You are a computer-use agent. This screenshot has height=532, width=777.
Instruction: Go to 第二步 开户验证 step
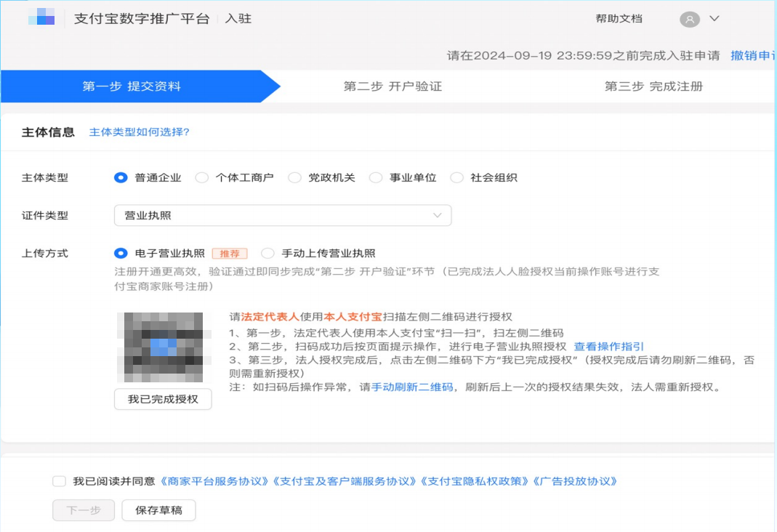click(392, 86)
